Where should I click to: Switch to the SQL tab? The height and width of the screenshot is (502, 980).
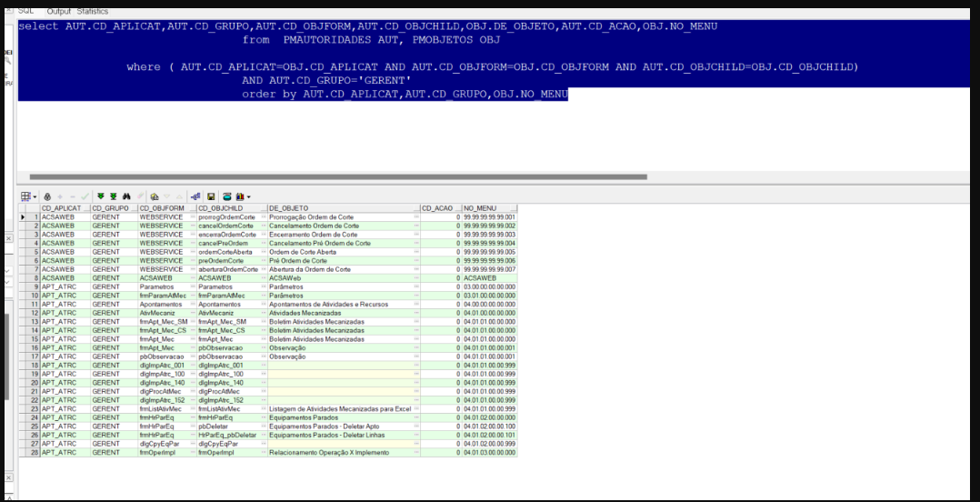(25, 11)
